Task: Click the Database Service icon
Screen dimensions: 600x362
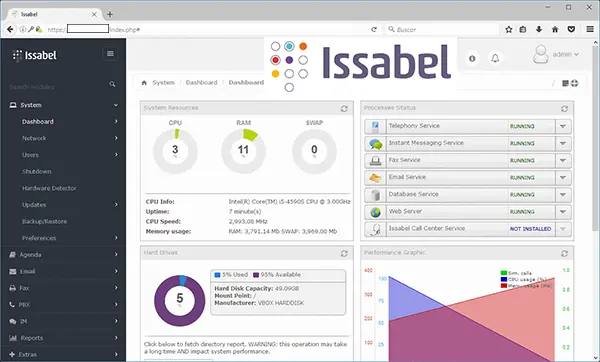Action: pyautogui.click(x=375, y=195)
